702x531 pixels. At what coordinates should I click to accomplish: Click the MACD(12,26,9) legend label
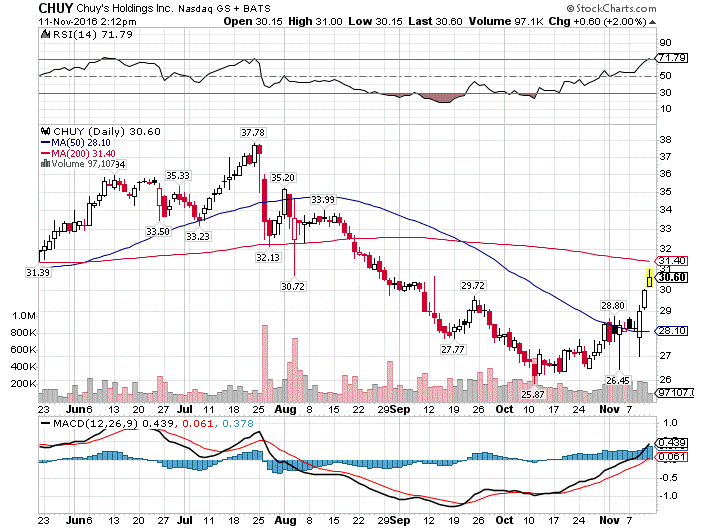point(96,423)
